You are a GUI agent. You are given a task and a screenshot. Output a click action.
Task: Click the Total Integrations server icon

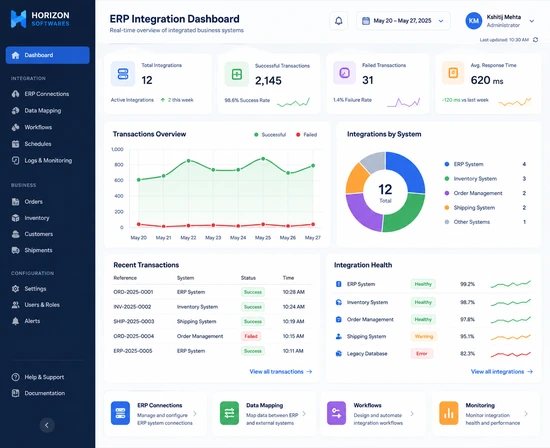pyautogui.click(x=123, y=74)
